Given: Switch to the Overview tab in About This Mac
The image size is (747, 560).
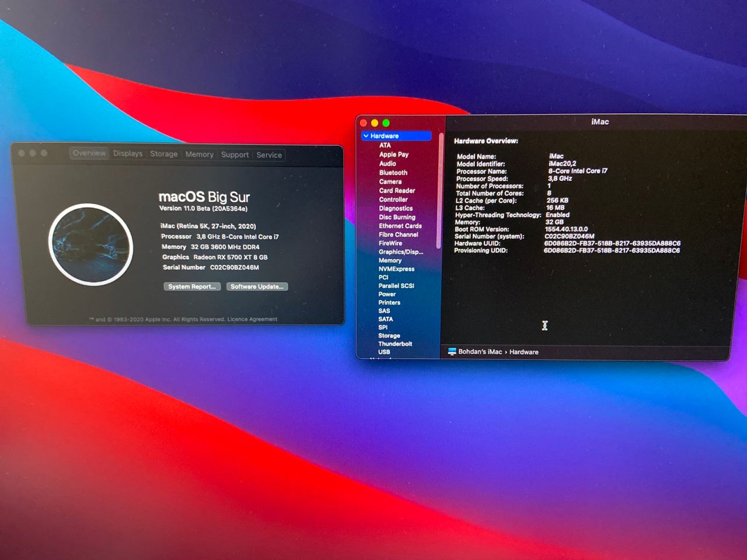Looking at the screenshot, I should [x=89, y=153].
